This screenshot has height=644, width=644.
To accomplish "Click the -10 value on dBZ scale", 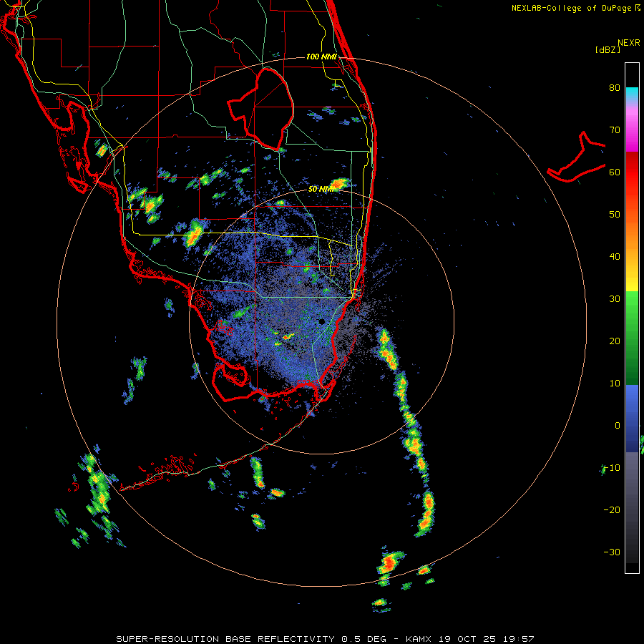I will coord(612,468).
